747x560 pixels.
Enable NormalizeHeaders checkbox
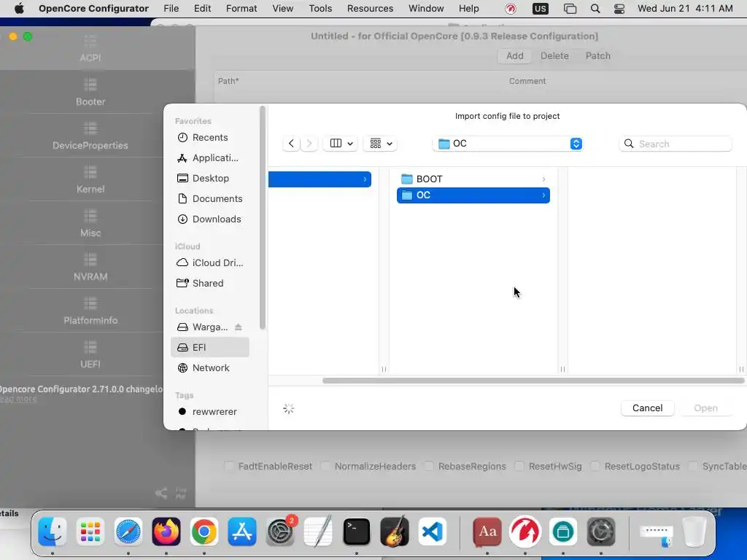(x=326, y=466)
